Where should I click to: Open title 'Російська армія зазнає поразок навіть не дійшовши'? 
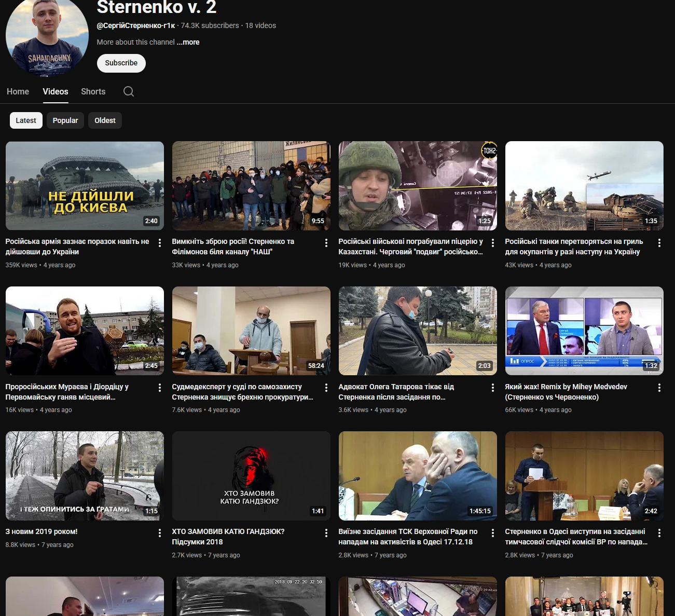point(77,247)
